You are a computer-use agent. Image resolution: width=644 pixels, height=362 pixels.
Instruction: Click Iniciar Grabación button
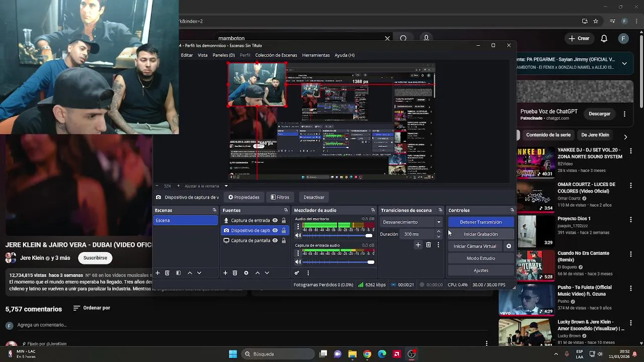point(480,234)
